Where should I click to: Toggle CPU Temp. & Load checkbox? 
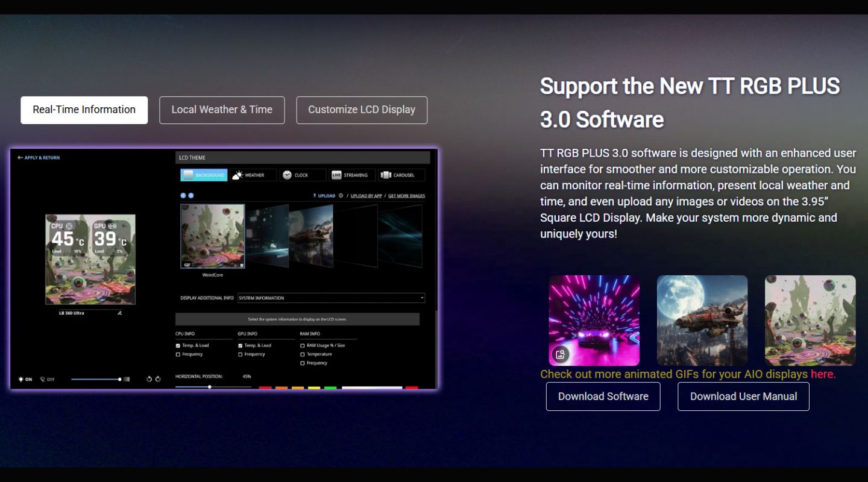(178, 346)
